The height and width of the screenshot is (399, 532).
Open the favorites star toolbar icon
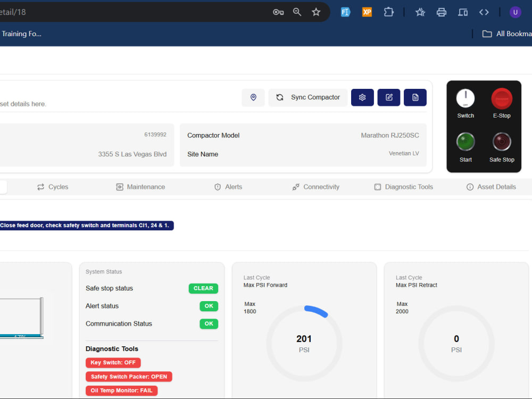click(x=420, y=12)
